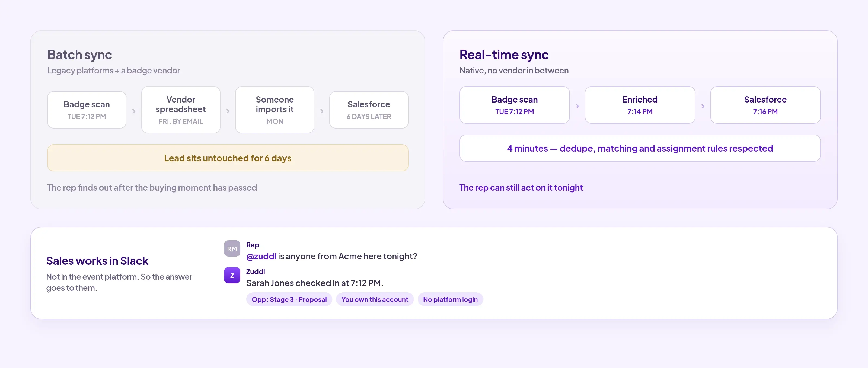868x368 pixels.
Task: Click the Opp: Stage 3 · Proposal tag
Action: (x=289, y=299)
